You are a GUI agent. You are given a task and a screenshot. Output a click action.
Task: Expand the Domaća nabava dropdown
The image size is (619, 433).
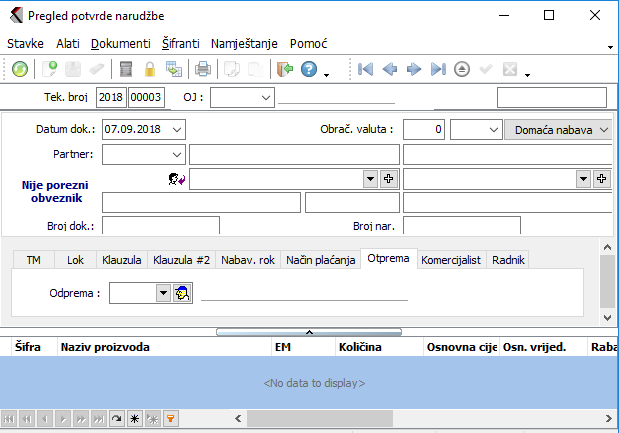[603, 129]
